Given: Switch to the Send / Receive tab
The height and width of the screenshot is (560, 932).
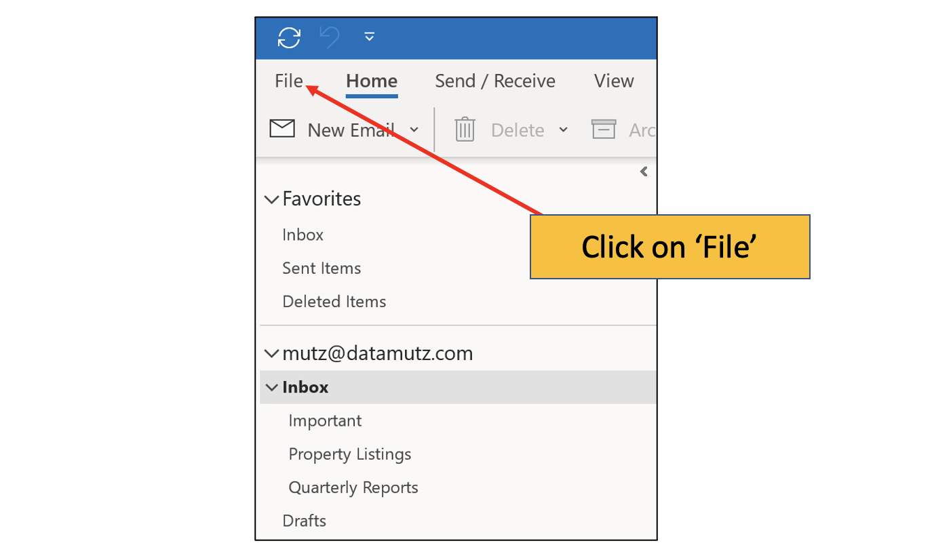Looking at the screenshot, I should 494,81.
